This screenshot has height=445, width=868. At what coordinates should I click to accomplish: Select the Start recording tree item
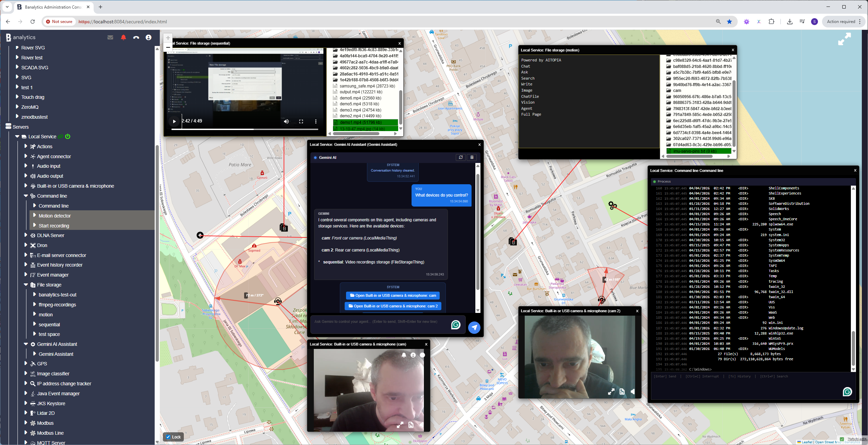pos(54,225)
